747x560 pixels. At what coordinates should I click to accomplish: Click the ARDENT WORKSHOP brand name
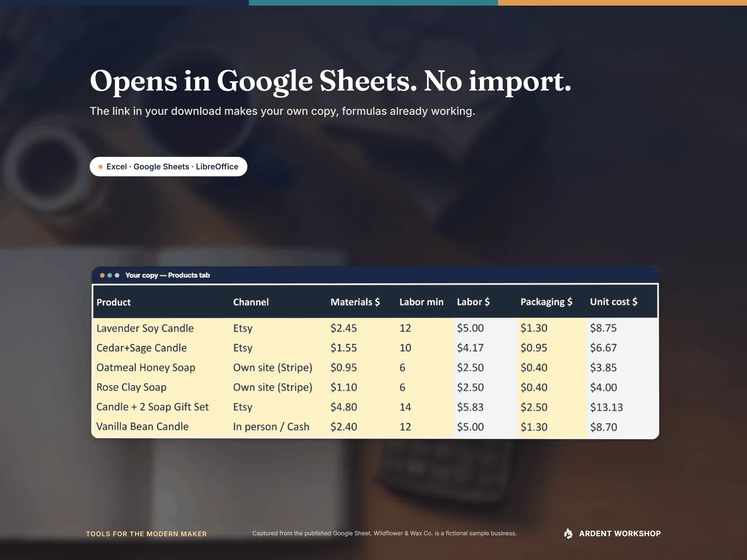coord(620,533)
